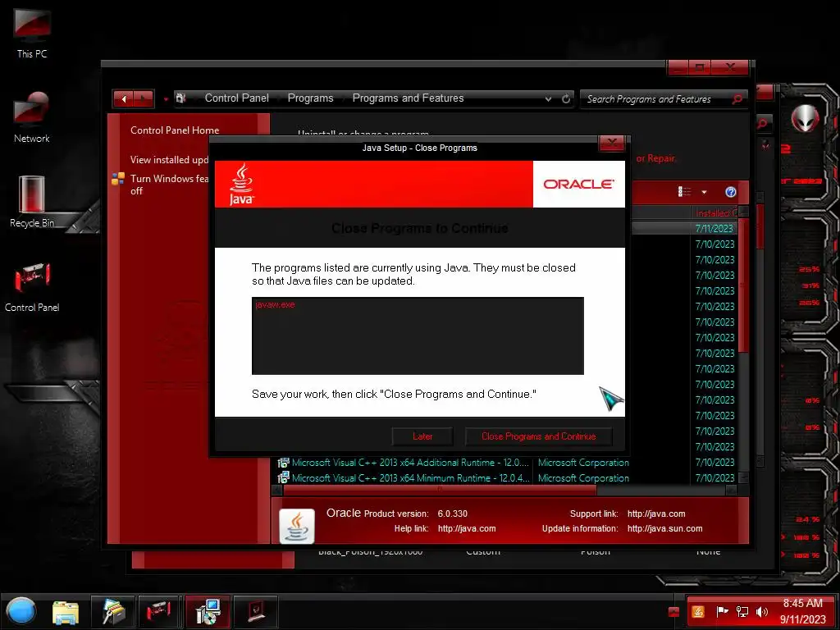Refresh the Programs and Features view
Image resolution: width=840 pixels, height=630 pixels.
[x=566, y=98]
